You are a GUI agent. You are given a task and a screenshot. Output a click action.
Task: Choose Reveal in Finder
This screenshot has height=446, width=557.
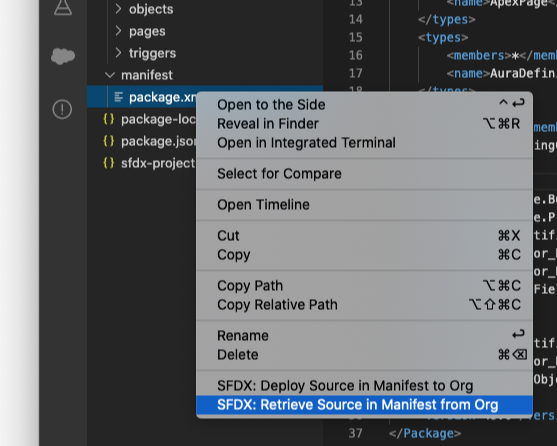[364, 124]
